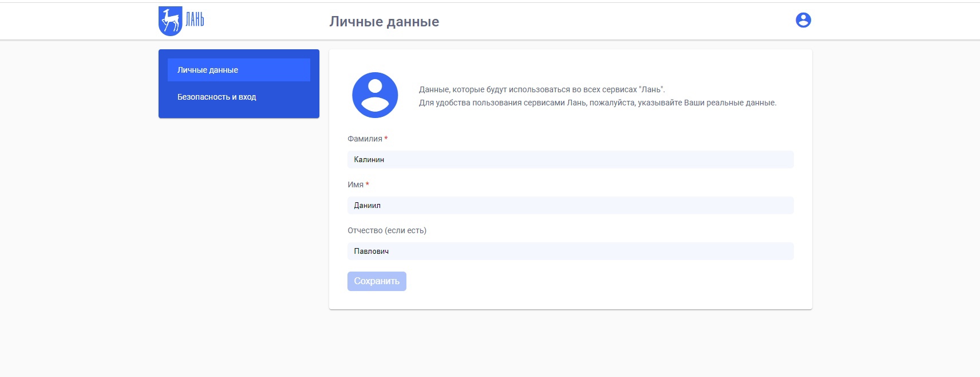
Task: Click the "ЛАНЬ" logo text
Action: tap(195, 20)
